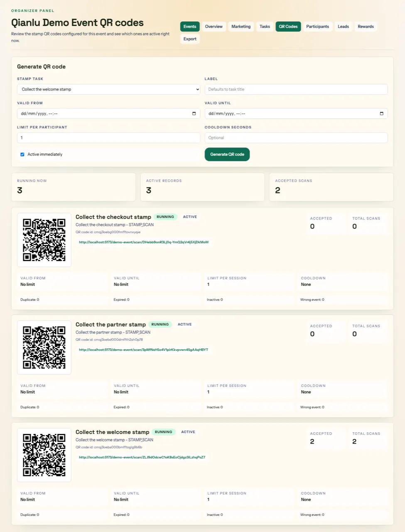
Task: Click the Valid From date field
Action: 108,113
